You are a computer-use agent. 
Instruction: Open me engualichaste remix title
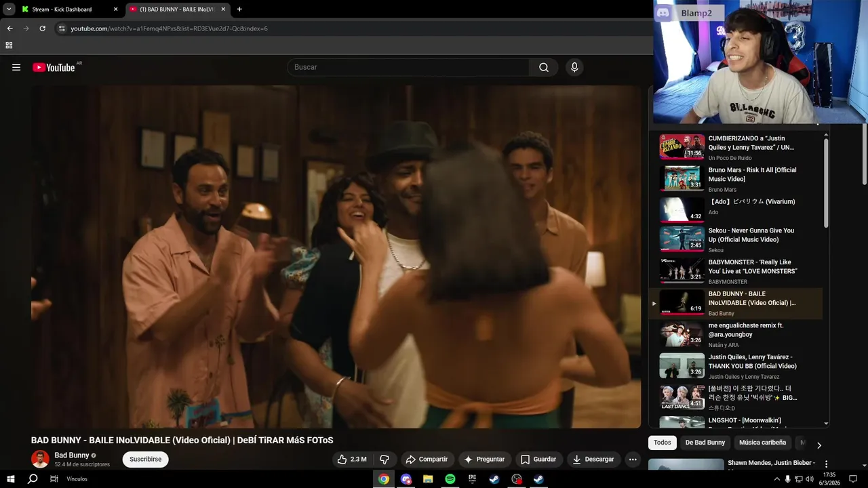[x=746, y=329]
